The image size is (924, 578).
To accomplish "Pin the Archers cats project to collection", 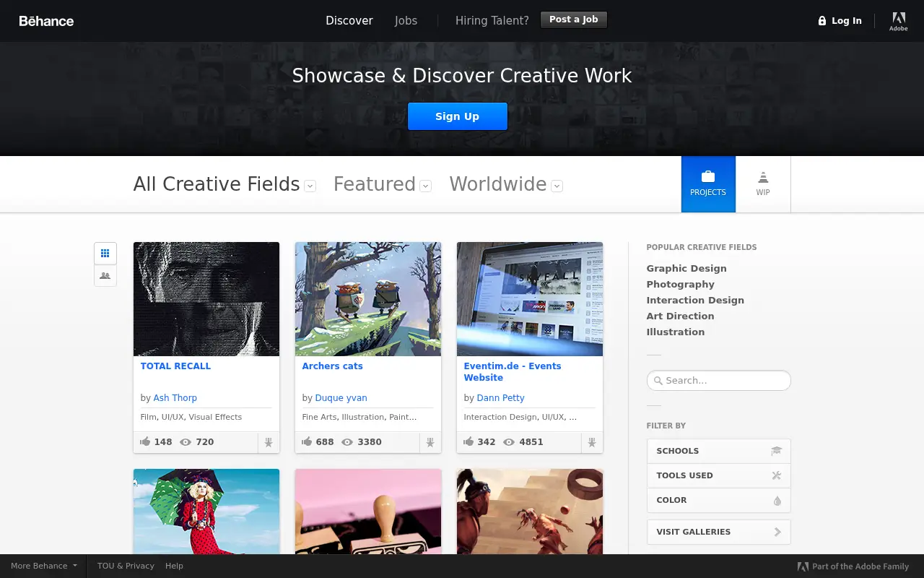I will 430,442.
